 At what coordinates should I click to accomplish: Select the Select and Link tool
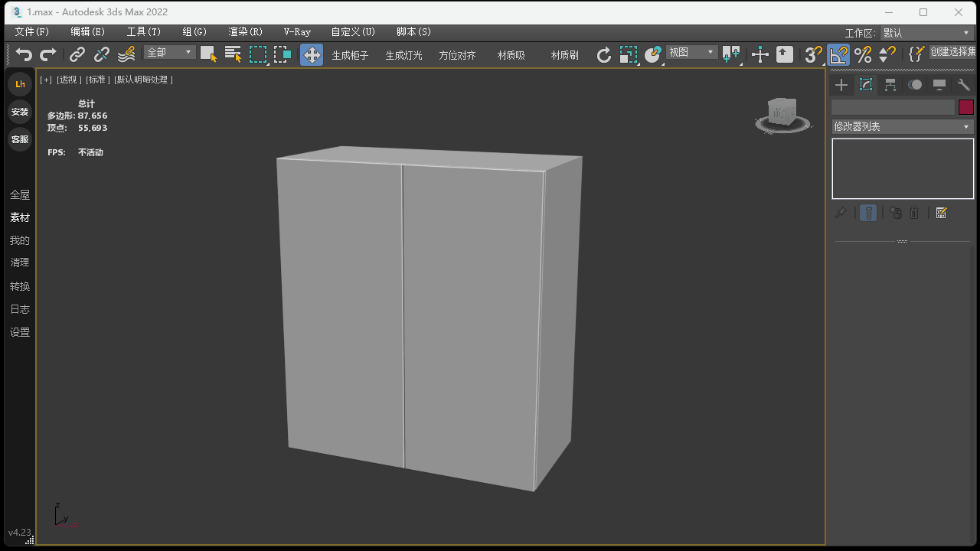point(77,54)
